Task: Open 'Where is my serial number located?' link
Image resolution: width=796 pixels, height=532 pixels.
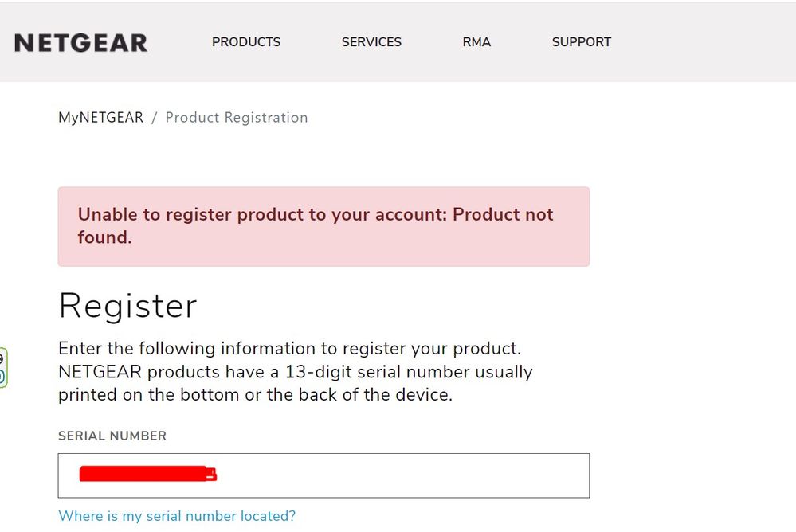Action: point(177,516)
